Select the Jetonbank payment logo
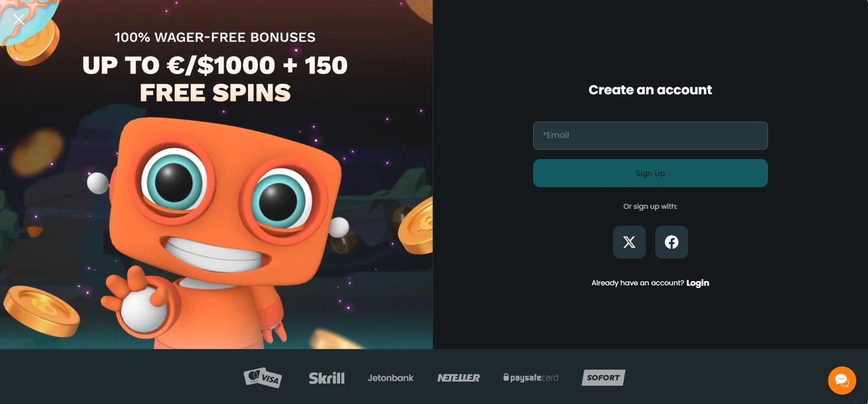 [390, 378]
